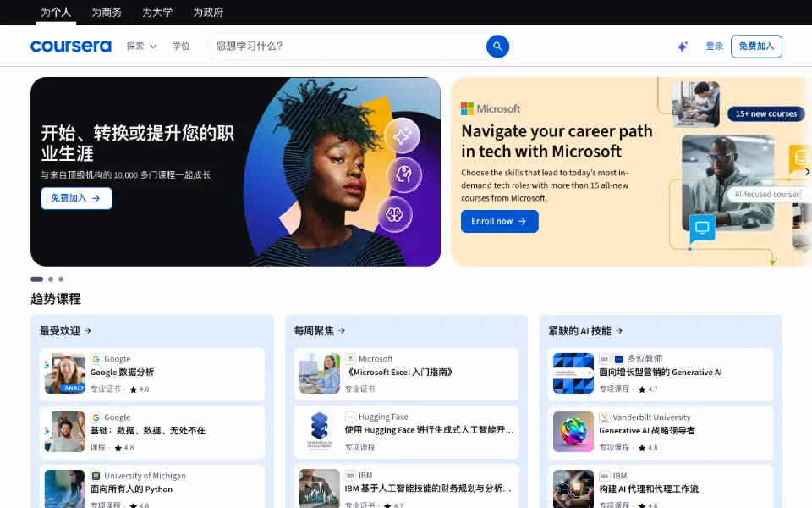This screenshot has height=508, width=812.
Task: Select the third carousel indicator dot
Action: coord(61,279)
